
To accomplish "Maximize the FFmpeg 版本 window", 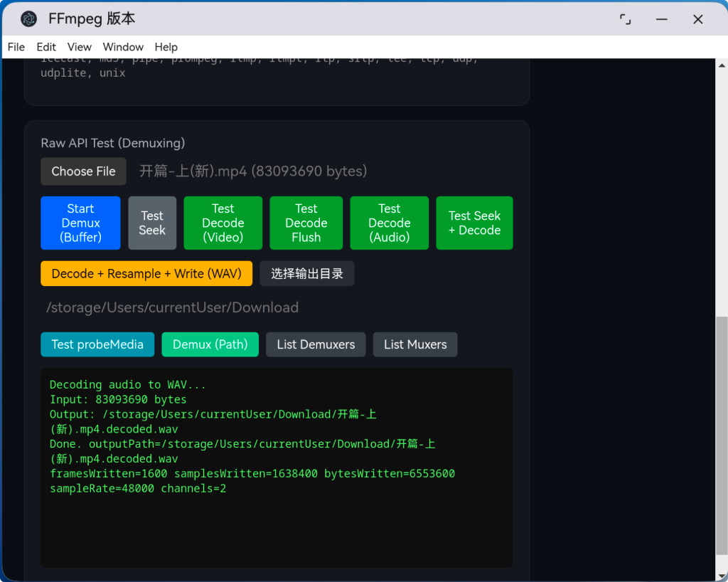I will click(626, 19).
